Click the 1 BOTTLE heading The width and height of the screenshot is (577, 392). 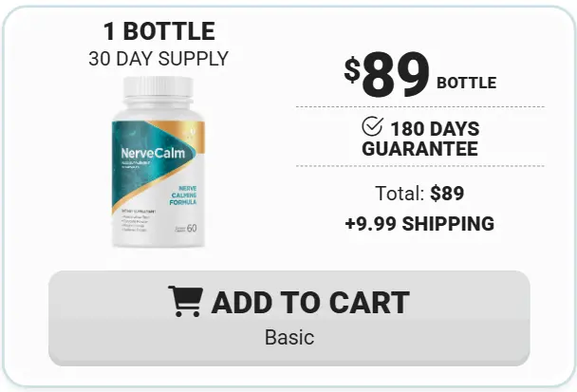(159, 31)
